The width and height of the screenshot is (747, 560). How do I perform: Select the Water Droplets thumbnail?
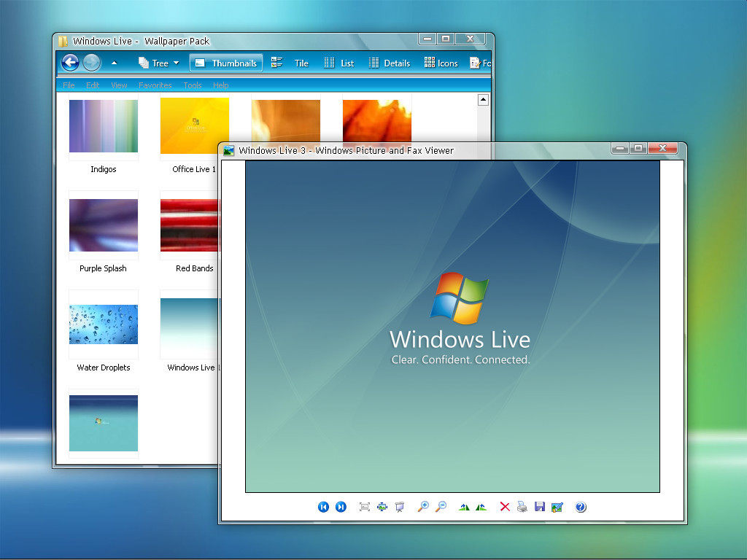click(104, 324)
